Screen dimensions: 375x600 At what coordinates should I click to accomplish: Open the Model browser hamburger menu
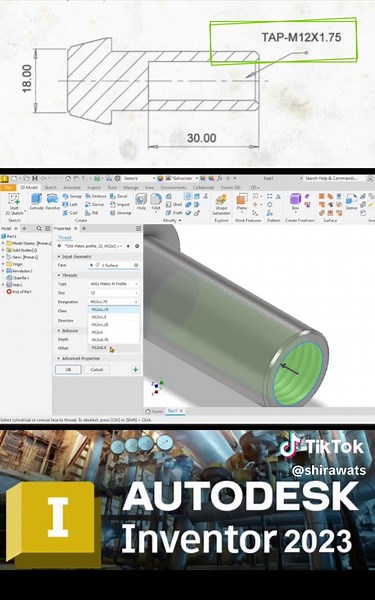[x=47, y=228]
